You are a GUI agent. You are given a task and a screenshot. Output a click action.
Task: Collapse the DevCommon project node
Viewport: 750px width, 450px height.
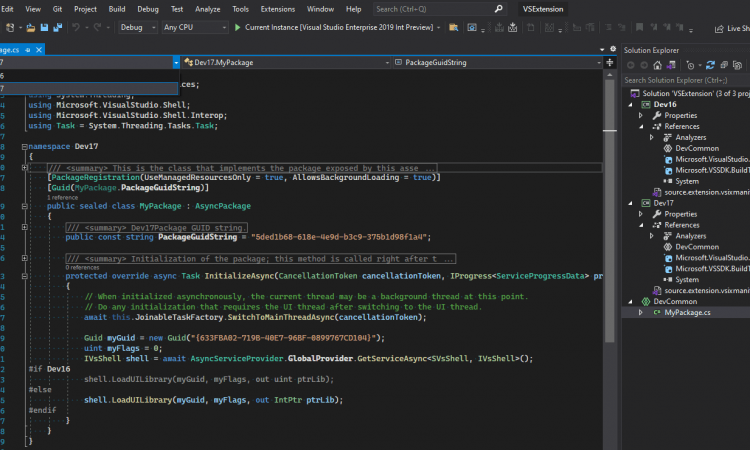(630, 302)
